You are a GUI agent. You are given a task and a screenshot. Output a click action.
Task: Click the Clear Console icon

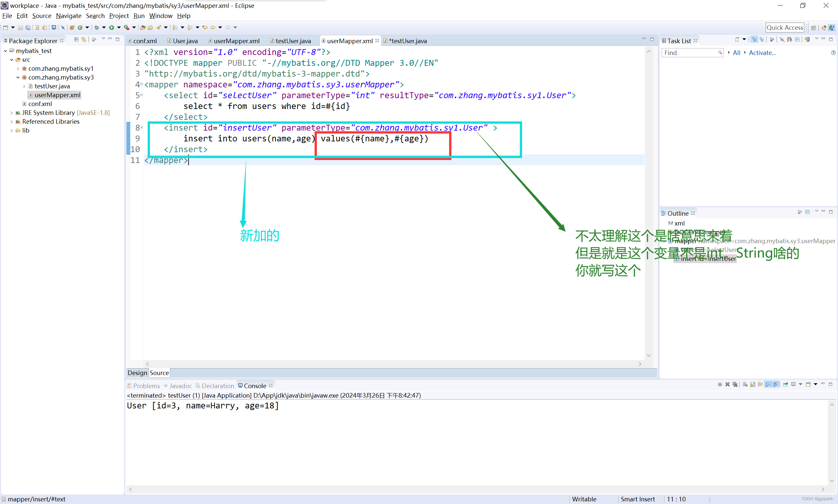[x=745, y=385]
